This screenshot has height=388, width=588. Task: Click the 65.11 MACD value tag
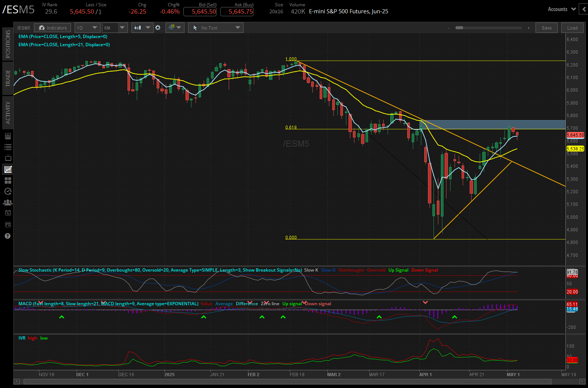pyautogui.click(x=572, y=304)
